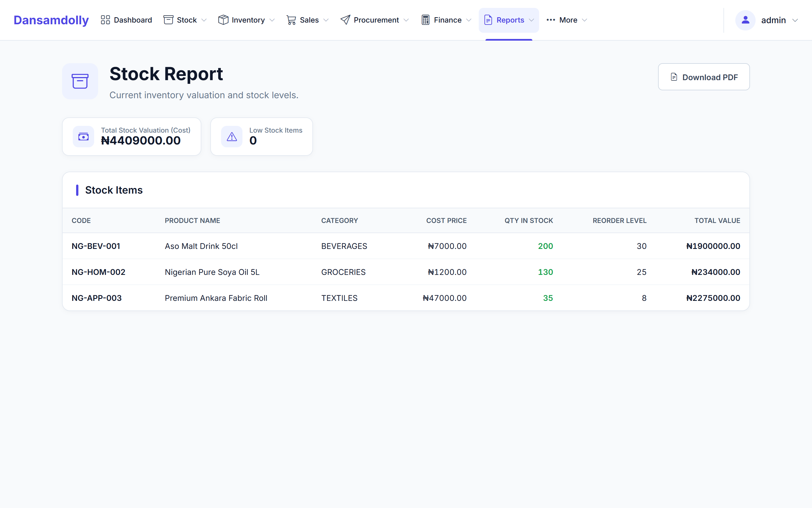The width and height of the screenshot is (812, 508).
Task: Select Nigerian Pure Soya Oil 5L name
Action: [212, 272]
